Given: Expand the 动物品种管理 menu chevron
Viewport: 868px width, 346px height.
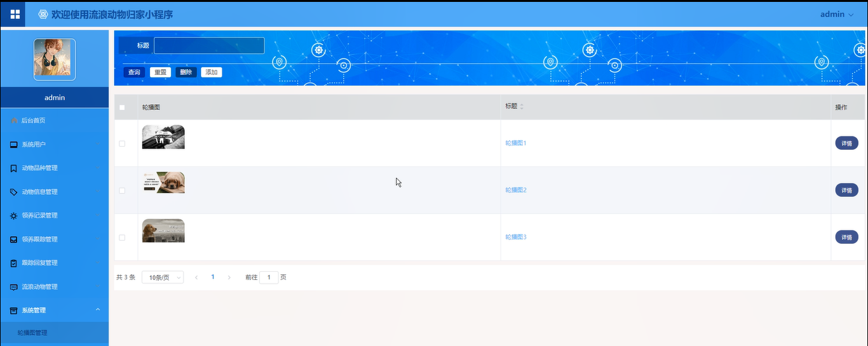Looking at the screenshot, I should tap(97, 168).
